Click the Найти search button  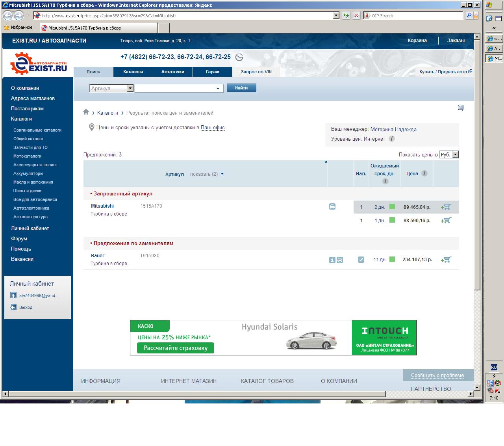[x=241, y=88]
